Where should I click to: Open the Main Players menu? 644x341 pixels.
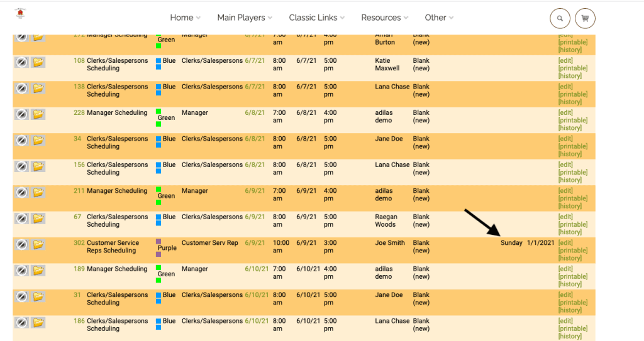pyautogui.click(x=245, y=18)
